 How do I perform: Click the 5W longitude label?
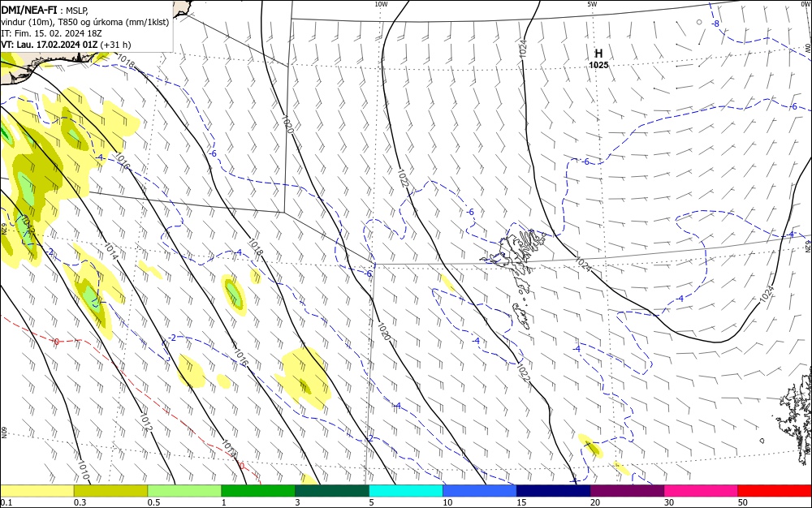click(592, 4)
